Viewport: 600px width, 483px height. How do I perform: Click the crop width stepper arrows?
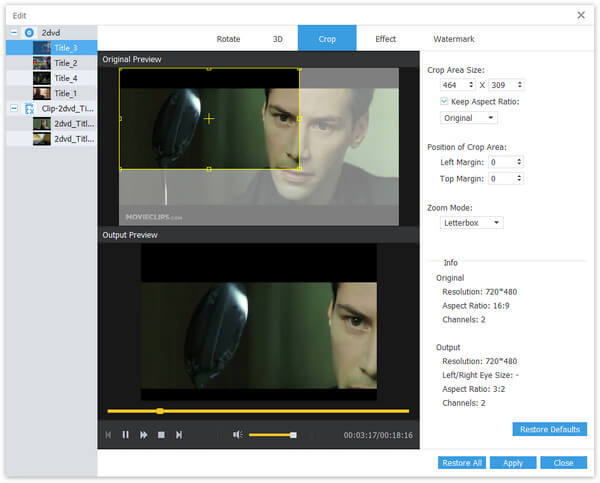click(471, 85)
